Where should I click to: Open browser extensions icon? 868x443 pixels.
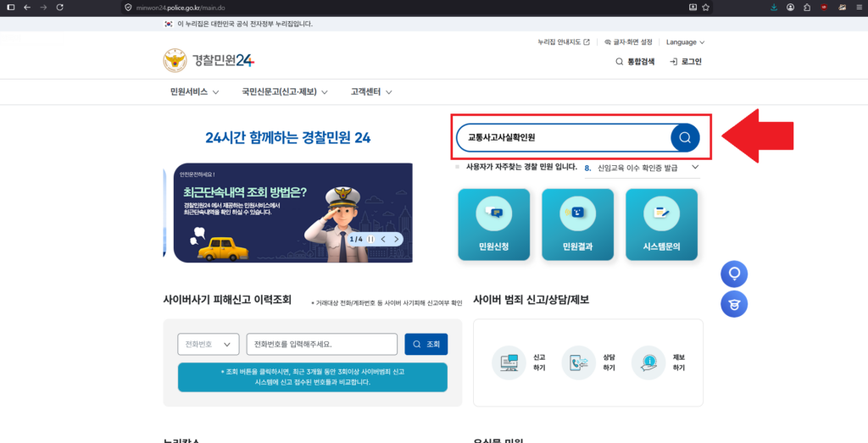point(807,7)
